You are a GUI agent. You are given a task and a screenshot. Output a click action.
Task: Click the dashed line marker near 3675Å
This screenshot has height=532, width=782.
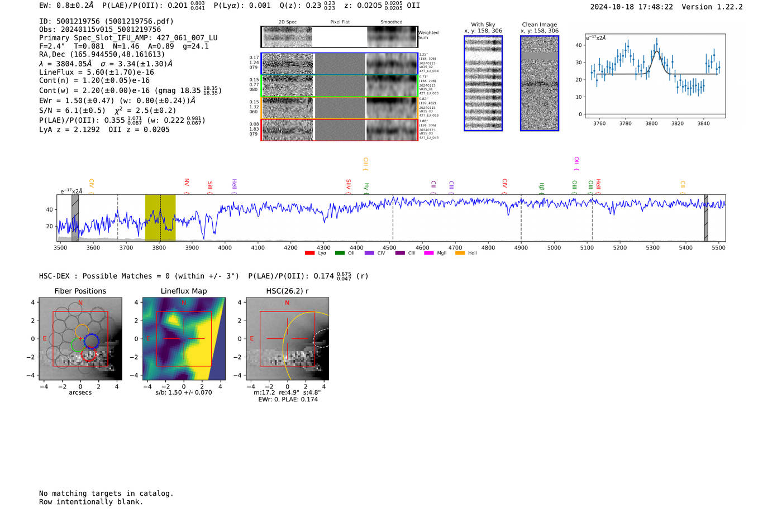click(117, 218)
